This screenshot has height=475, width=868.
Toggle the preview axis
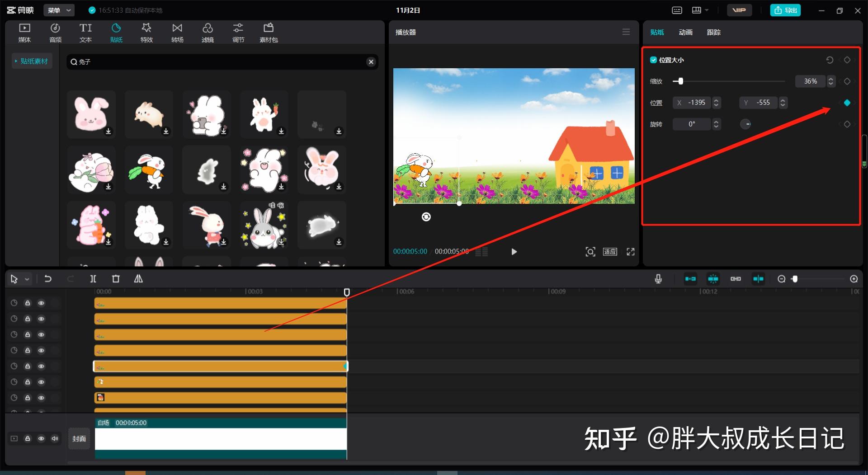coord(758,279)
